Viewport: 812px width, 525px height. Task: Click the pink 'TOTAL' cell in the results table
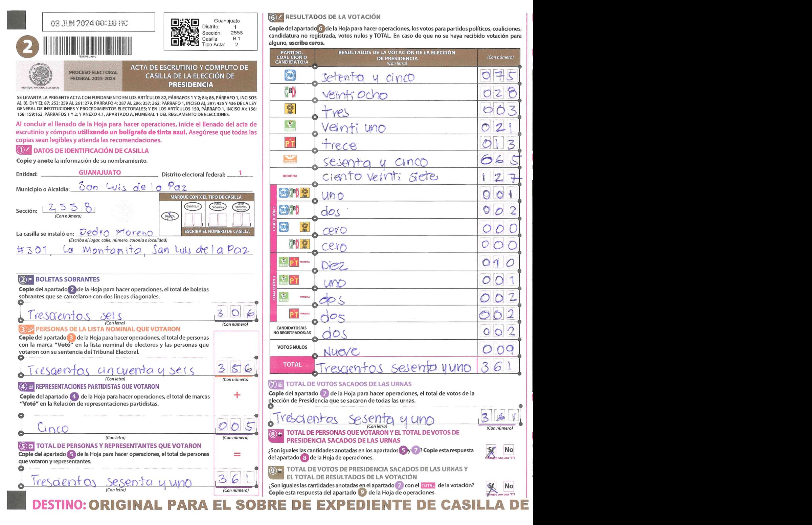[x=292, y=365]
